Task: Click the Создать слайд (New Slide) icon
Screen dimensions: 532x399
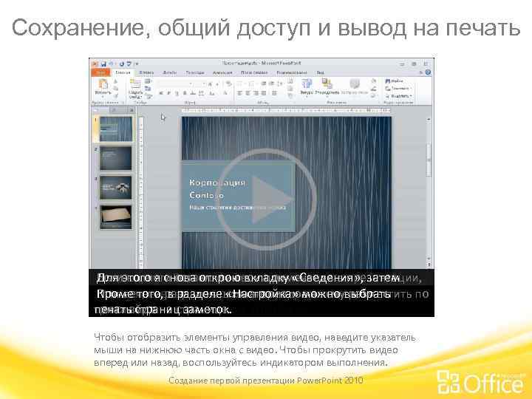Action: click(135, 84)
